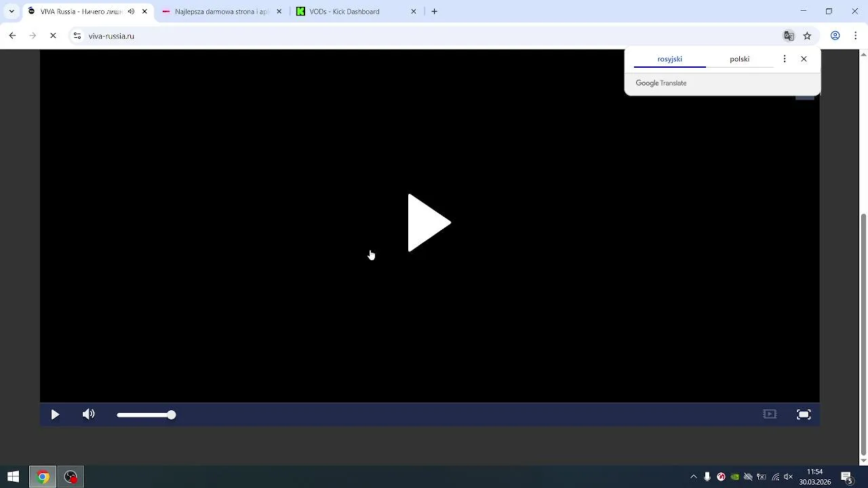The height and width of the screenshot is (488, 868).
Task: Click the page vertical scrollbar thumb
Action: tap(863, 334)
